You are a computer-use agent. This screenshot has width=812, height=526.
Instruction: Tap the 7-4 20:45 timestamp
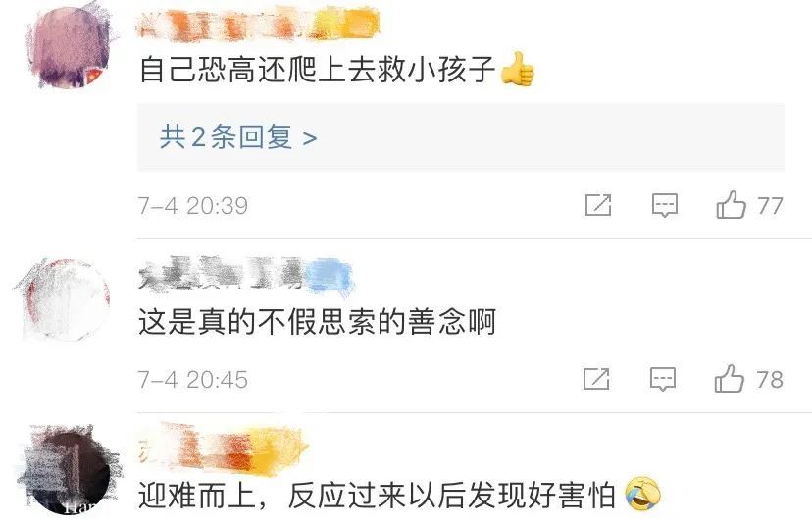[192, 380]
